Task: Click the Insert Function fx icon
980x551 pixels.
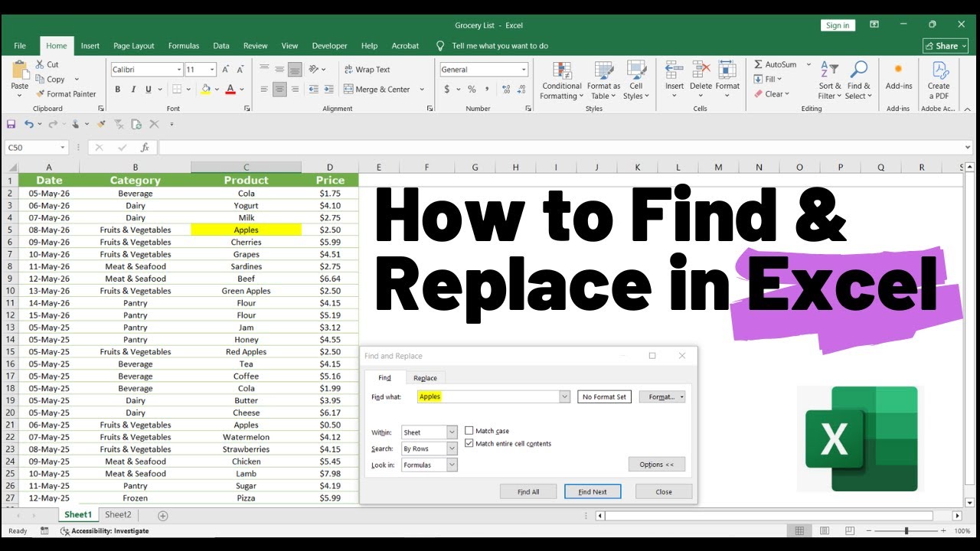Action: point(145,148)
